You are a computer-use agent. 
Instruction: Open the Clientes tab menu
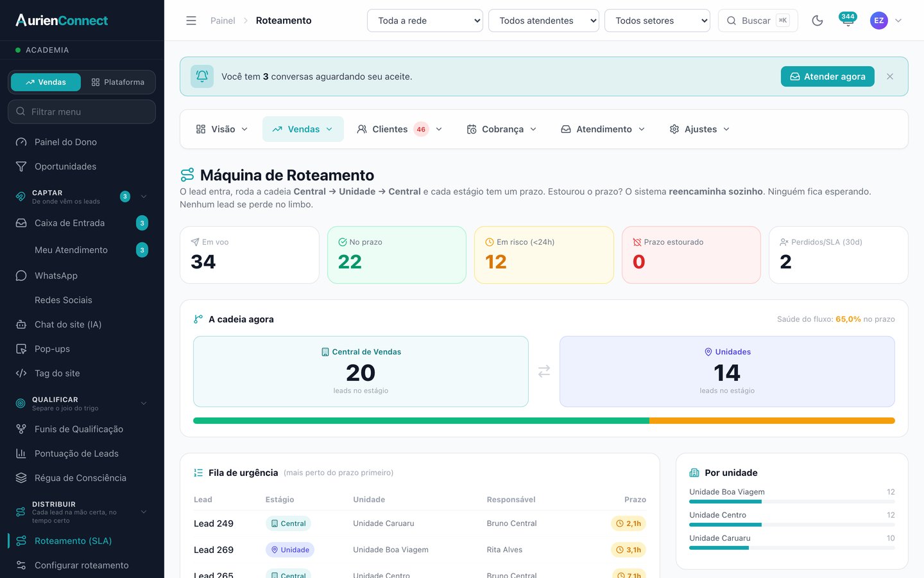(400, 129)
